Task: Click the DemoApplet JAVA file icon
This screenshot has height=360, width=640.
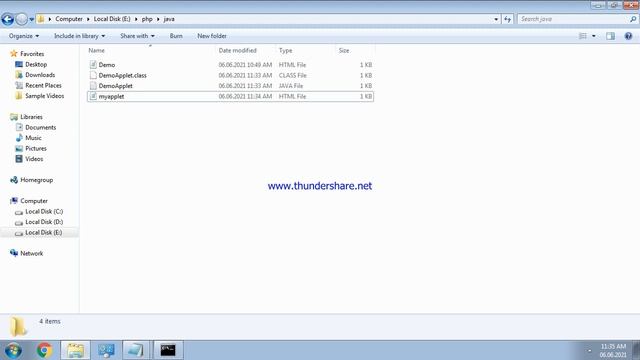Action: tap(93, 86)
